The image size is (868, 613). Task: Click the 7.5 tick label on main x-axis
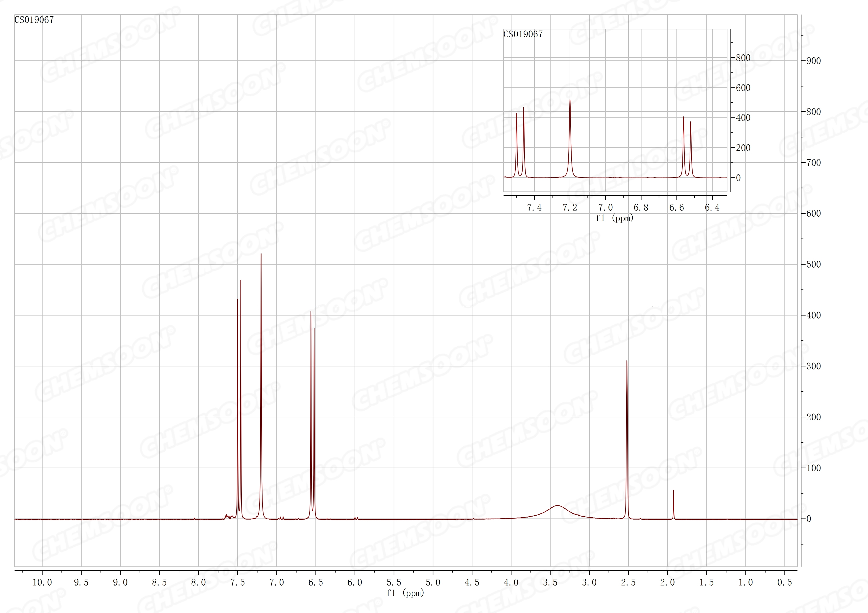tap(238, 582)
